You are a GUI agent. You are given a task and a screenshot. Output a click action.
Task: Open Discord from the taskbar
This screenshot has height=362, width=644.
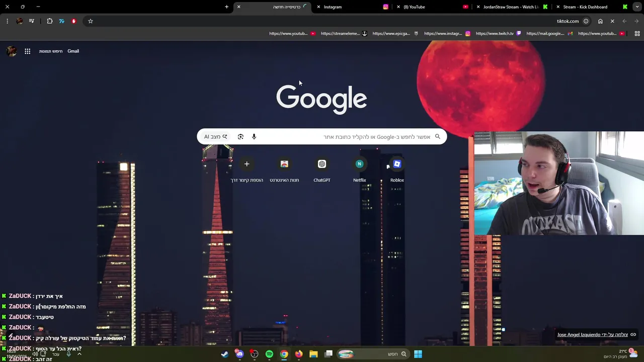[x=239, y=354]
